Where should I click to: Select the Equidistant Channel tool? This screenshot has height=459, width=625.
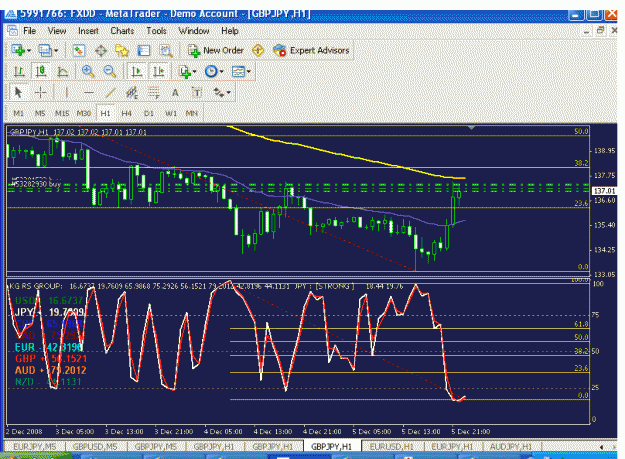pos(132,93)
